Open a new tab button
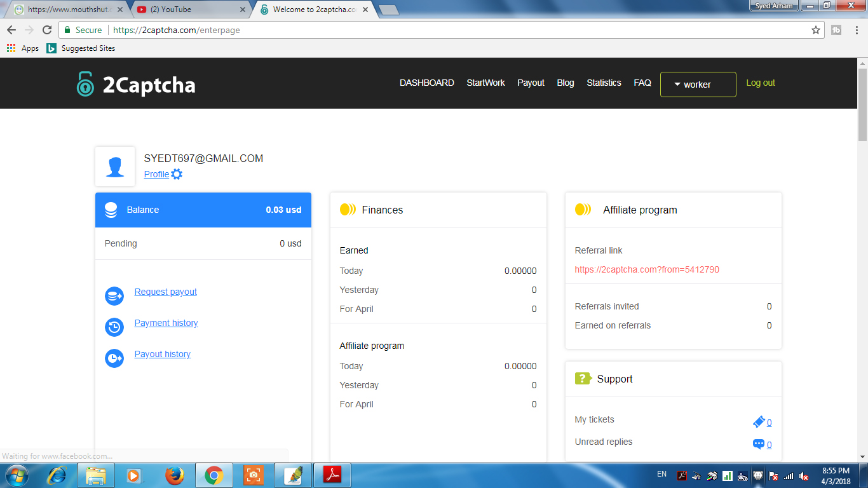Image resolution: width=868 pixels, height=488 pixels. (388, 10)
